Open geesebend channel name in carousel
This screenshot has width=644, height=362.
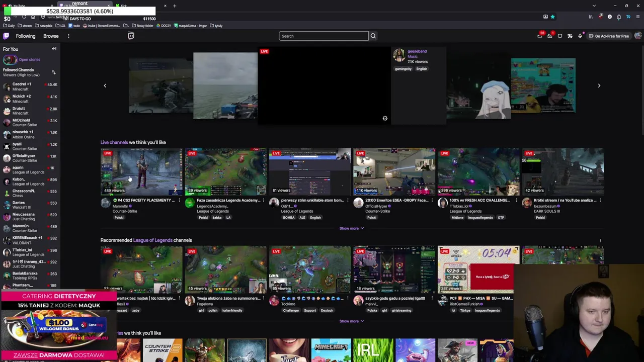tap(417, 51)
